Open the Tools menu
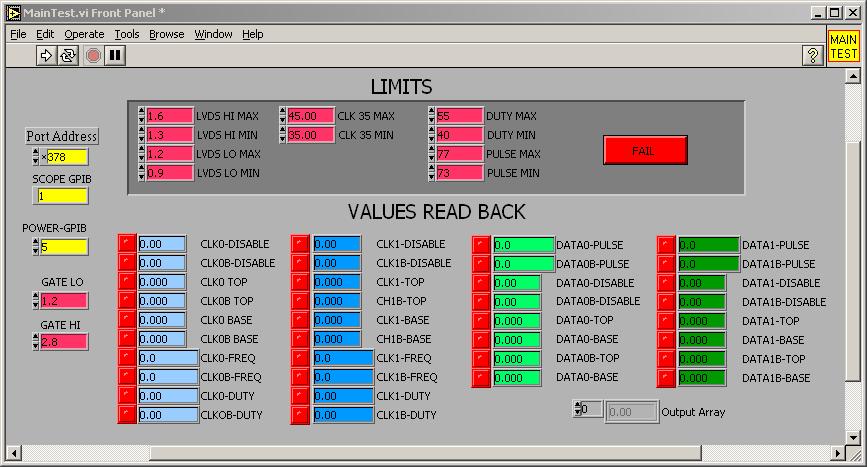This screenshot has height=467, width=867. (x=127, y=34)
